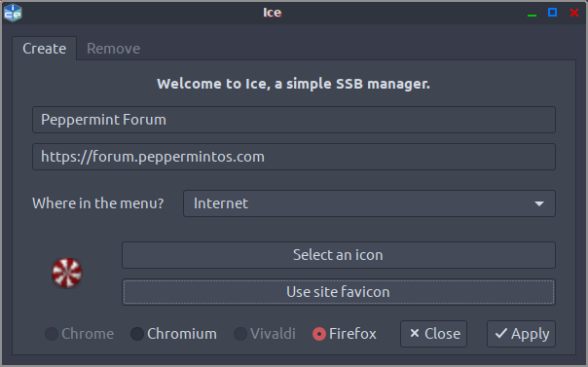Apply the SSB settings with Apply button

coord(521,334)
